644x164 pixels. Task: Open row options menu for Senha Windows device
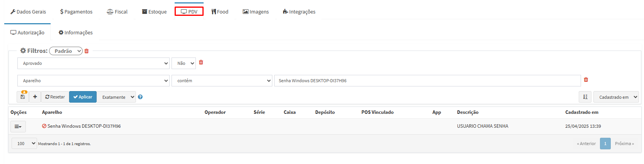click(18, 127)
